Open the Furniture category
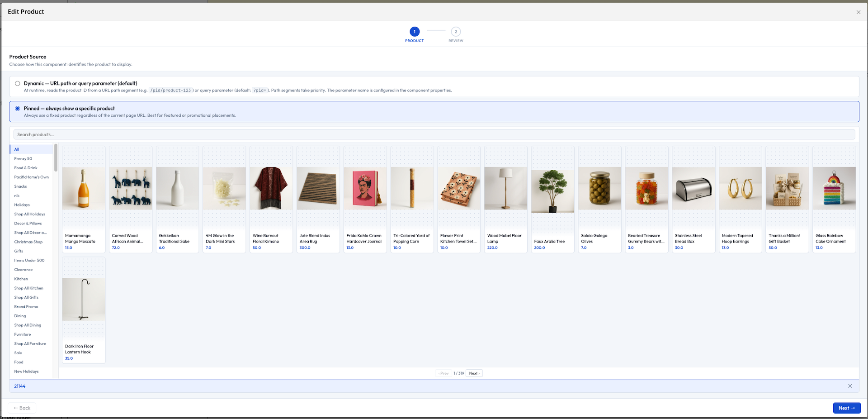 [31, 335]
